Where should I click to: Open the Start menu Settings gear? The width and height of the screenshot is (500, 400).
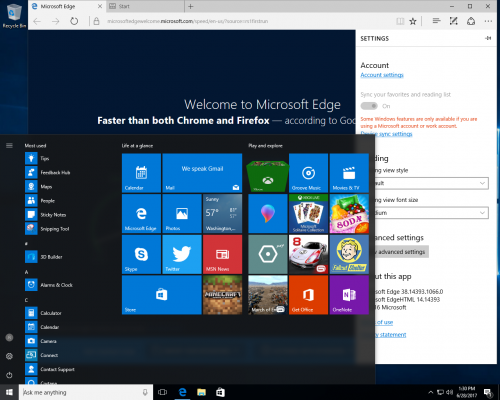tap(9, 356)
